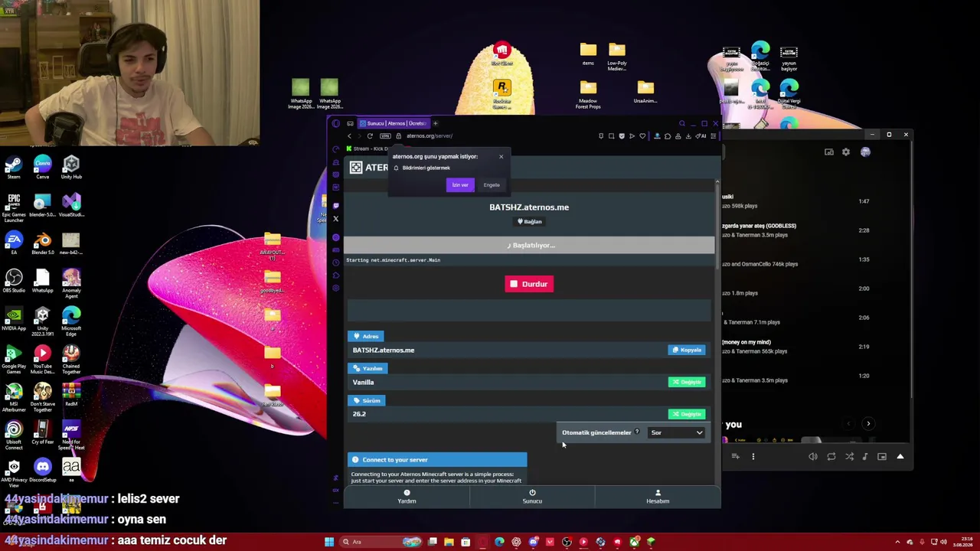Select the Sunucu | Aternos browser tab

click(393, 123)
